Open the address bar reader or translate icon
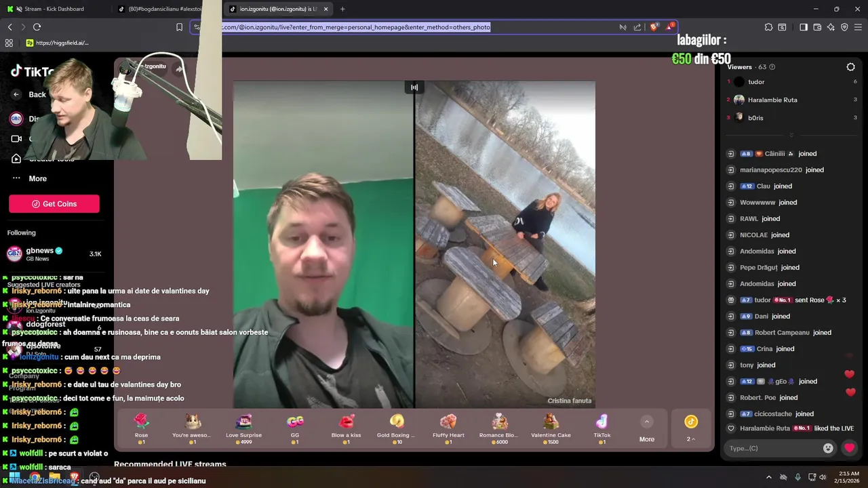Viewport: 868px width, 488px height. point(623,27)
